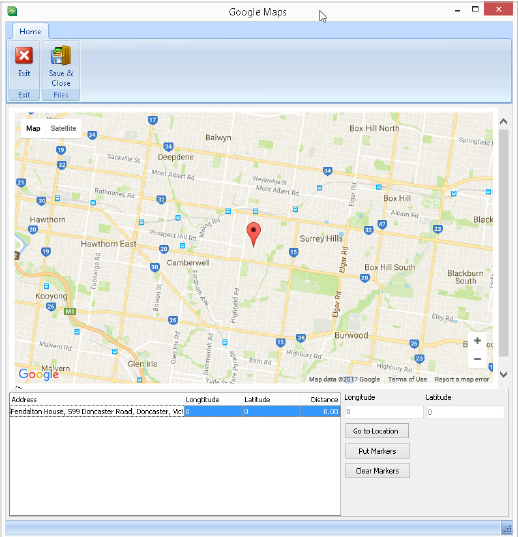This screenshot has width=518, height=537.
Task: Focus the Latitude input field
Action: pyautogui.click(x=465, y=412)
